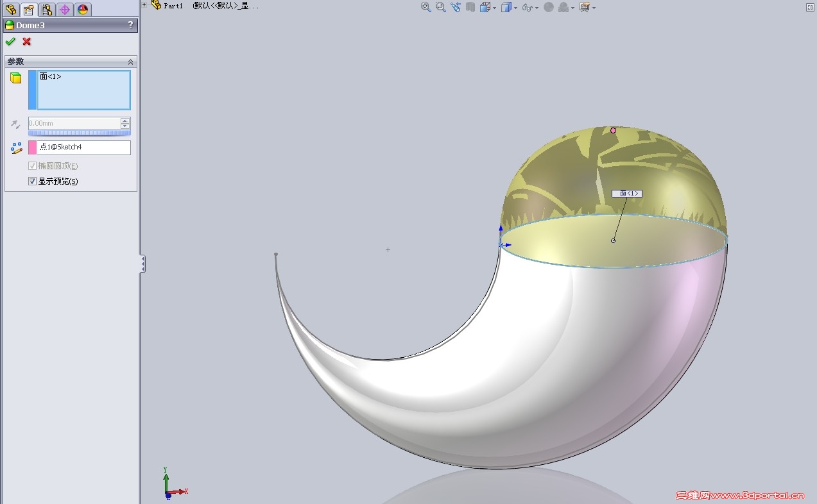This screenshot has width=817, height=504.
Task: Click the panel collapse handle on splitter
Action: pos(142,264)
